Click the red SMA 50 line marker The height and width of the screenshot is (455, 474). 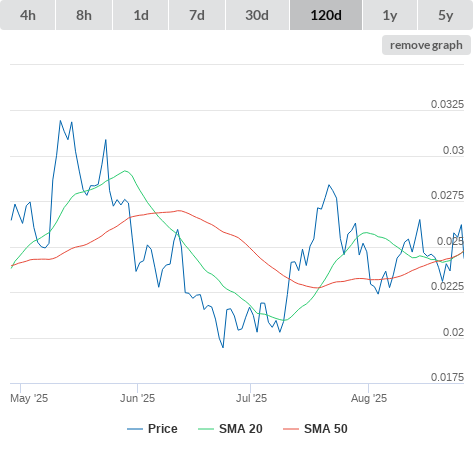pyautogui.click(x=291, y=429)
